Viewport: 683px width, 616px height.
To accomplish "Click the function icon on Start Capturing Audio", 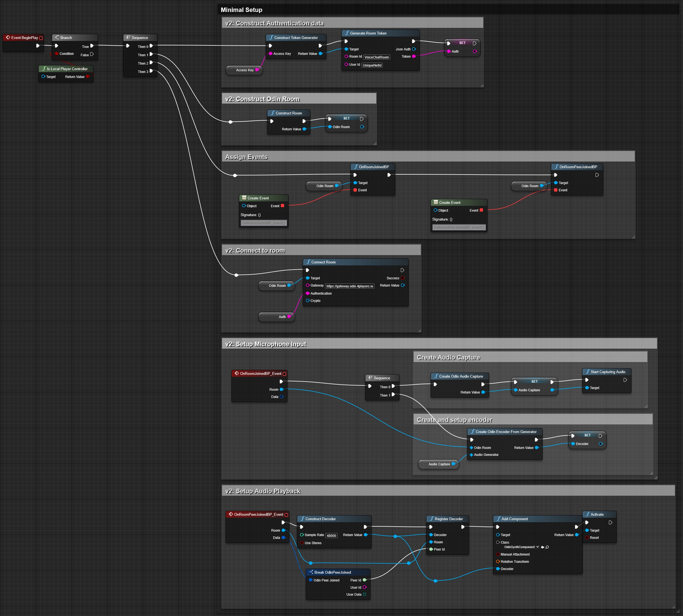I will point(588,371).
